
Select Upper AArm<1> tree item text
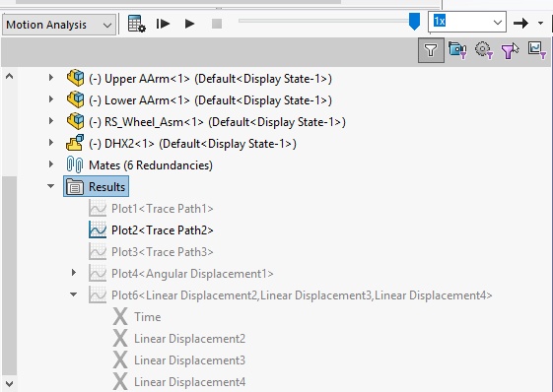coord(210,79)
